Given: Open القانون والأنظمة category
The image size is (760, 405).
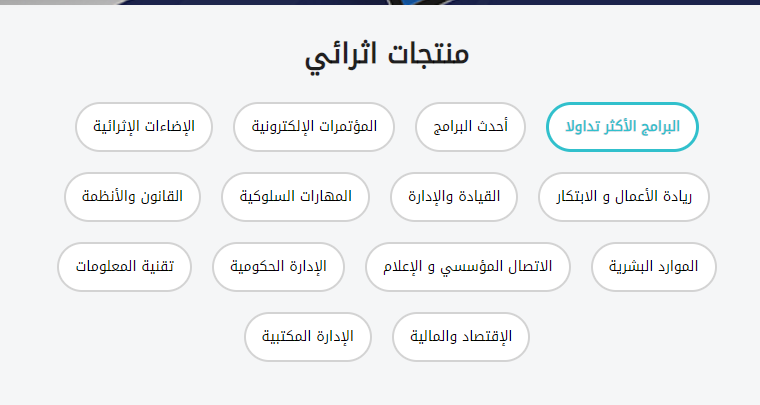Looking at the screenshot, I should pyautogui.click(x=132, y=197).
